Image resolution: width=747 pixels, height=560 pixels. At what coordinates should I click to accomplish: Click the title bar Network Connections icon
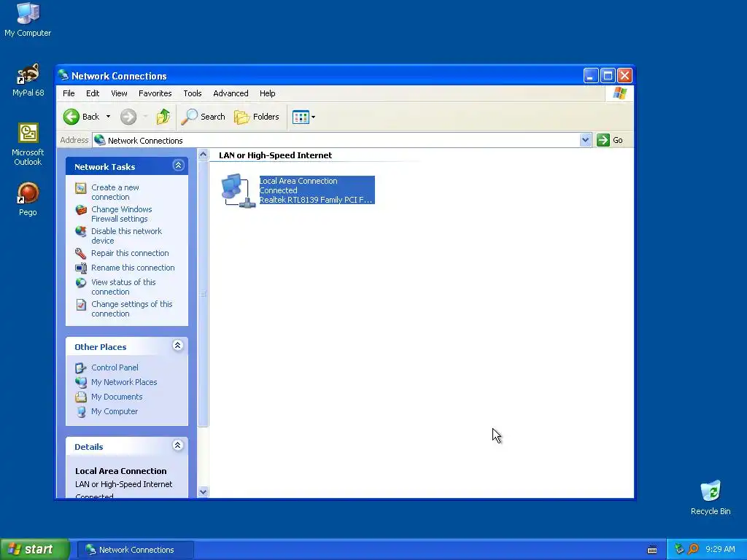tap(63, 75)
